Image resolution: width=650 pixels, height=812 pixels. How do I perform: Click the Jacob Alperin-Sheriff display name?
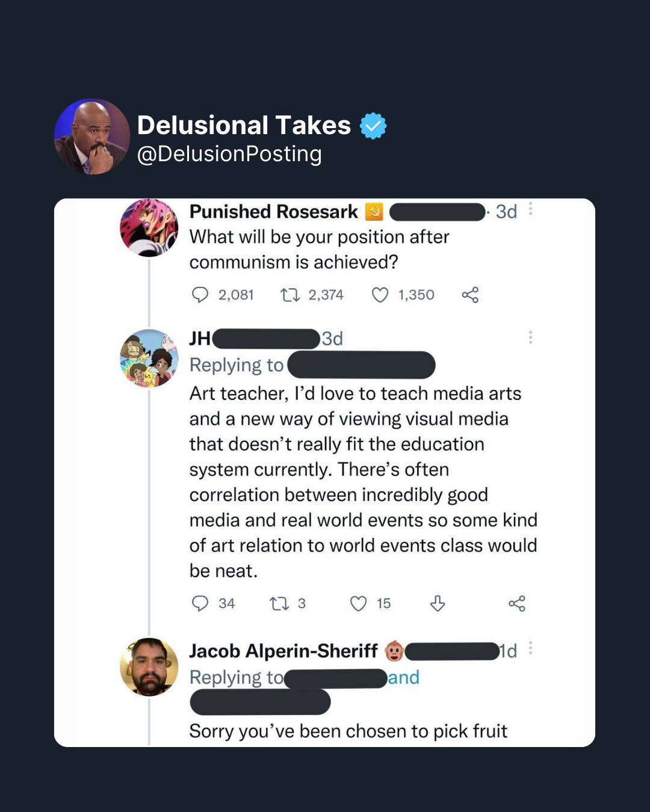[x=283, y=651]
